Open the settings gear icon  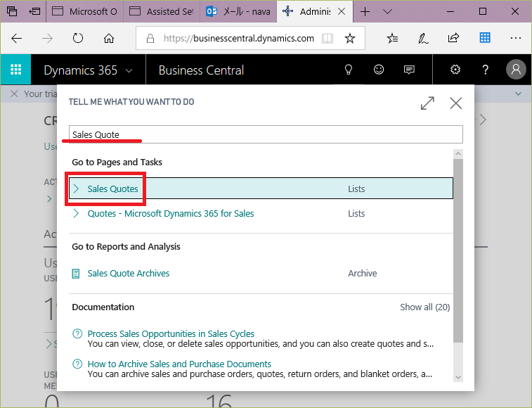pos(455,70)
